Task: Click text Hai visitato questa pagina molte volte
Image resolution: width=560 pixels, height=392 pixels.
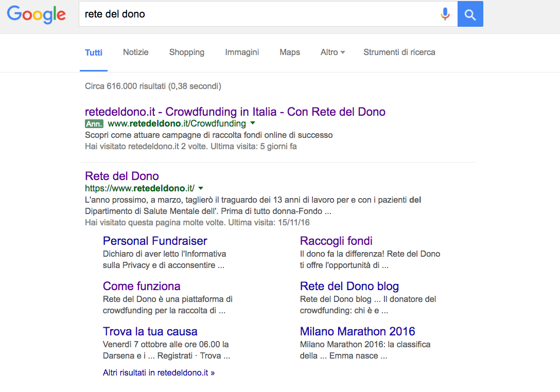Action: 197,222
